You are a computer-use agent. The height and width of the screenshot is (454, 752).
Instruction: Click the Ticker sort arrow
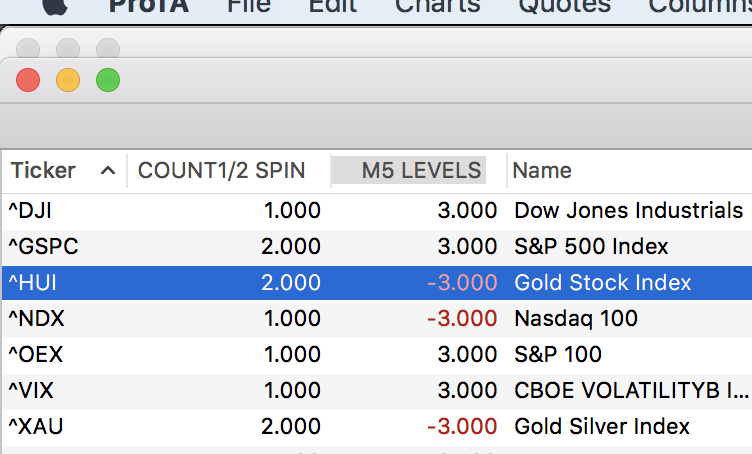click(108, 171)
